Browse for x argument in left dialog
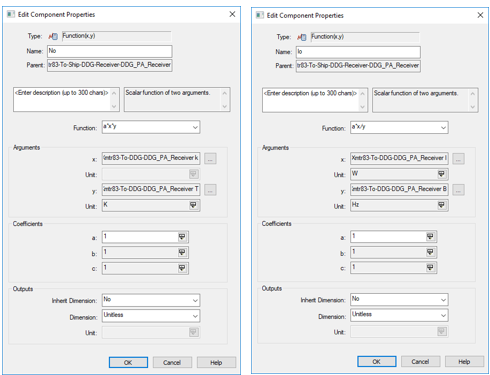 [210, 159]
